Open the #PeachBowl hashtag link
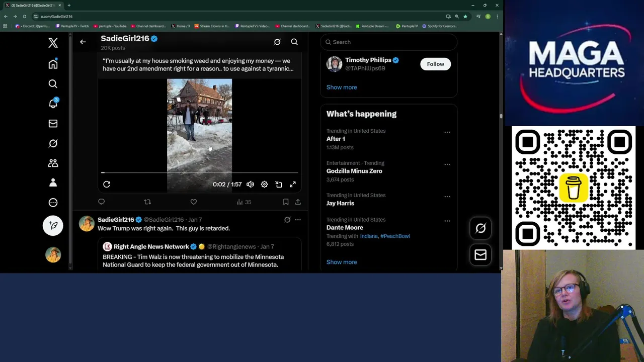 pyautogui.click(x=395, y=236)
